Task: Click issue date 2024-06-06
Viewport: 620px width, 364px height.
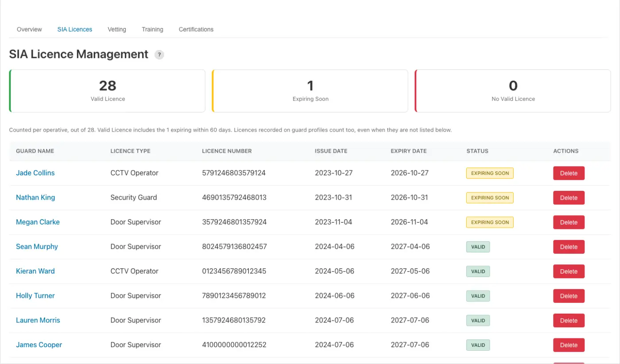Action: (x=335, y=296)
